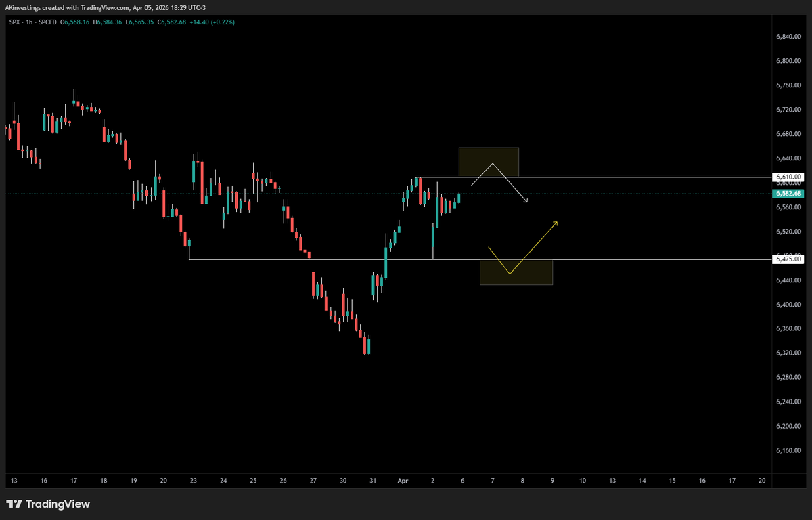The image size is (812, 520).
Task: Click date 15 on the time axis
Action: coord(673,481)
